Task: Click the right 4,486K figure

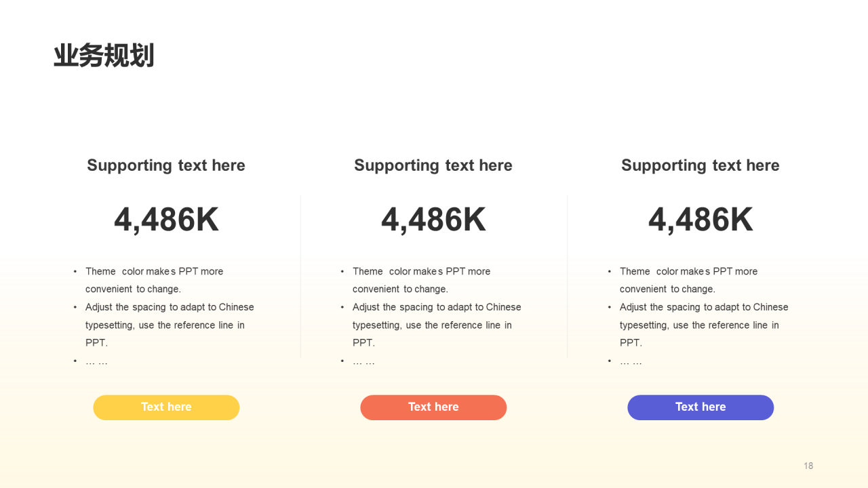Action: pos(701,220)
